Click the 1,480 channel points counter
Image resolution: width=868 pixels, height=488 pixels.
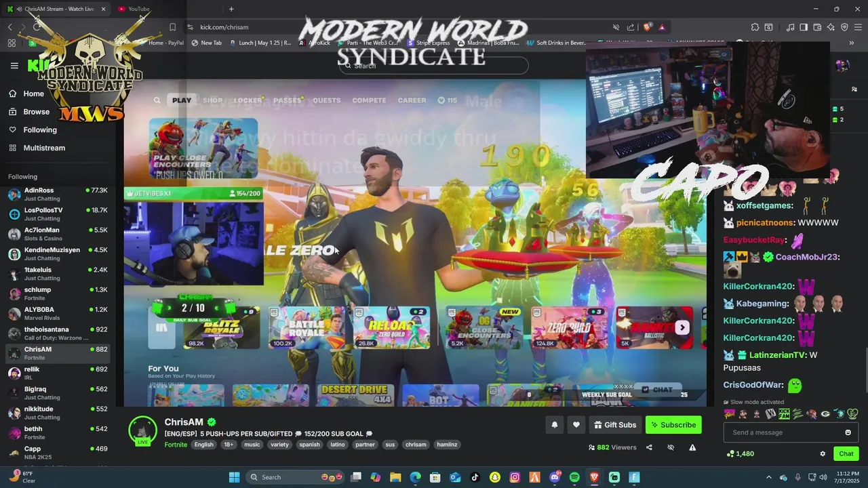pyautogui.click(x=740, y=454)
